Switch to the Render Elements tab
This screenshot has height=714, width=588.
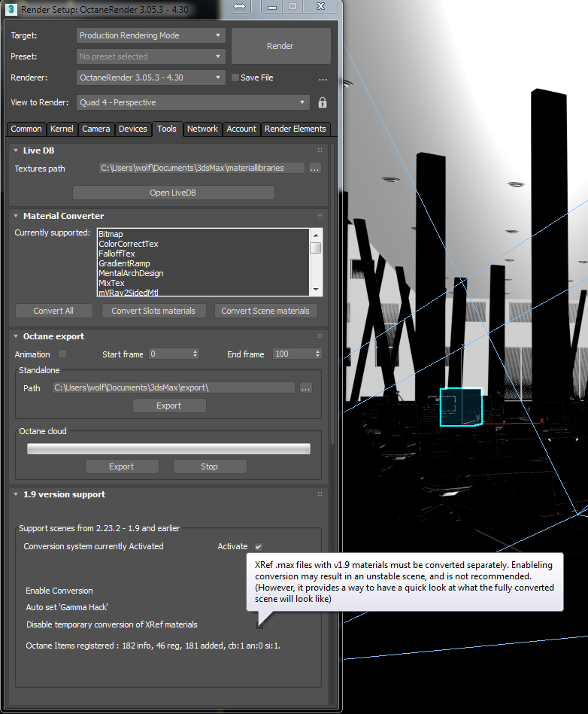point(296,129)
